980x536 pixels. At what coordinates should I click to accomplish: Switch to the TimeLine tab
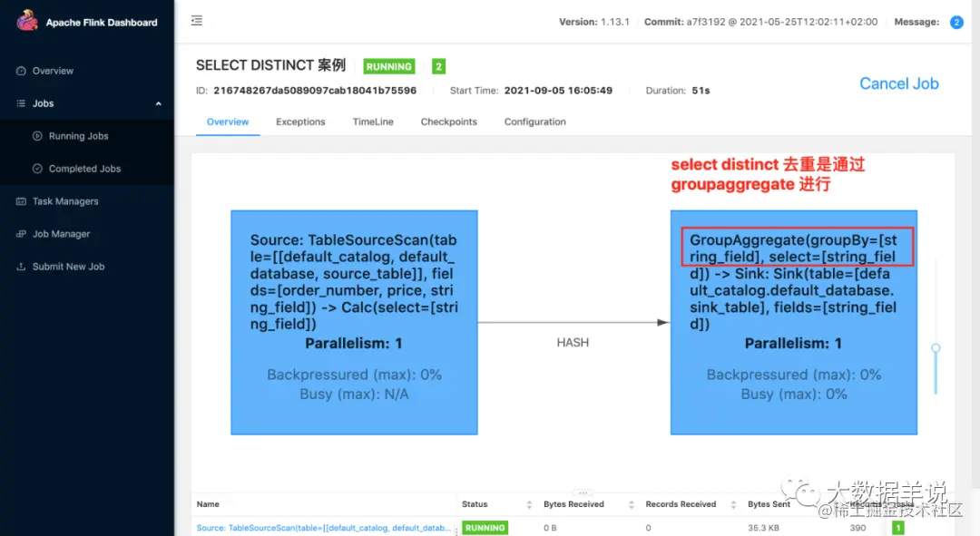tap(373, 122)
